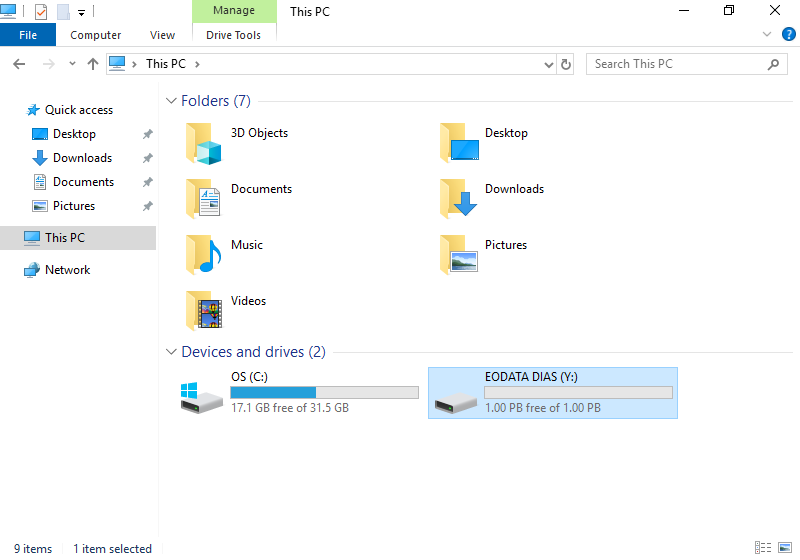800x560 pixels.
Task: Click the New folder quick access icon
Action: (63, 11)
